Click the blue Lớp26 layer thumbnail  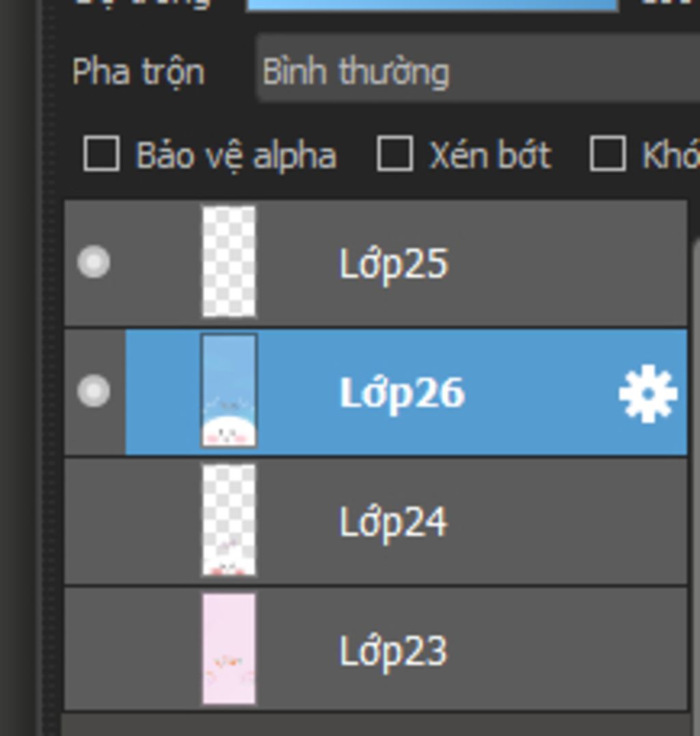[x=229, y=391]
